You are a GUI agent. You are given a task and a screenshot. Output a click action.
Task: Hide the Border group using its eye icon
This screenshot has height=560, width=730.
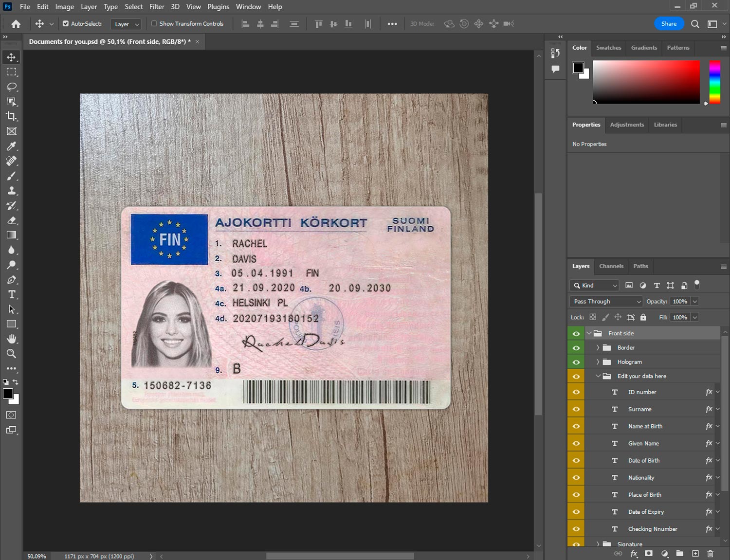coord(576,348)
